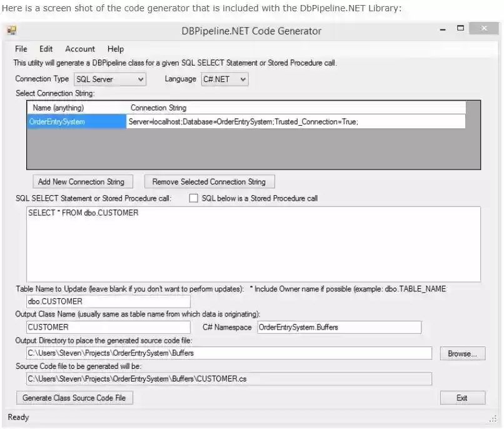Select the OrderEntrySystem connection string row
This screenshot has height=429, width=504.
(x=75, y=121)
